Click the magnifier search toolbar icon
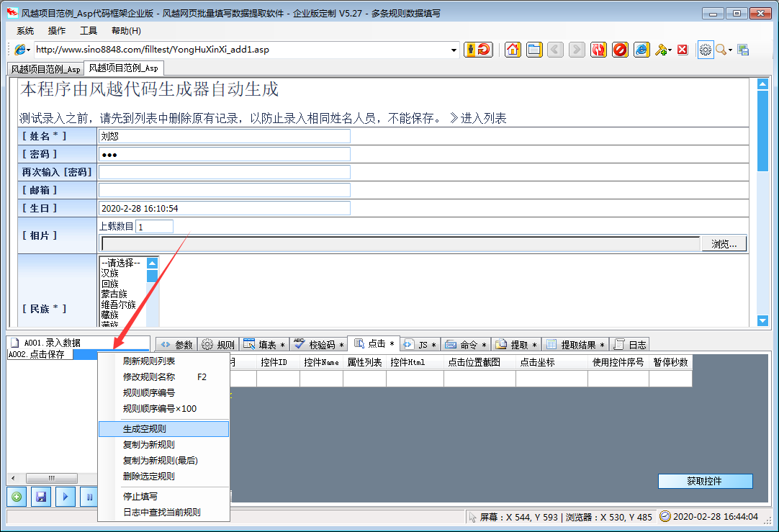The height and width of the screenshot is (532, 779). pos(721,50)
